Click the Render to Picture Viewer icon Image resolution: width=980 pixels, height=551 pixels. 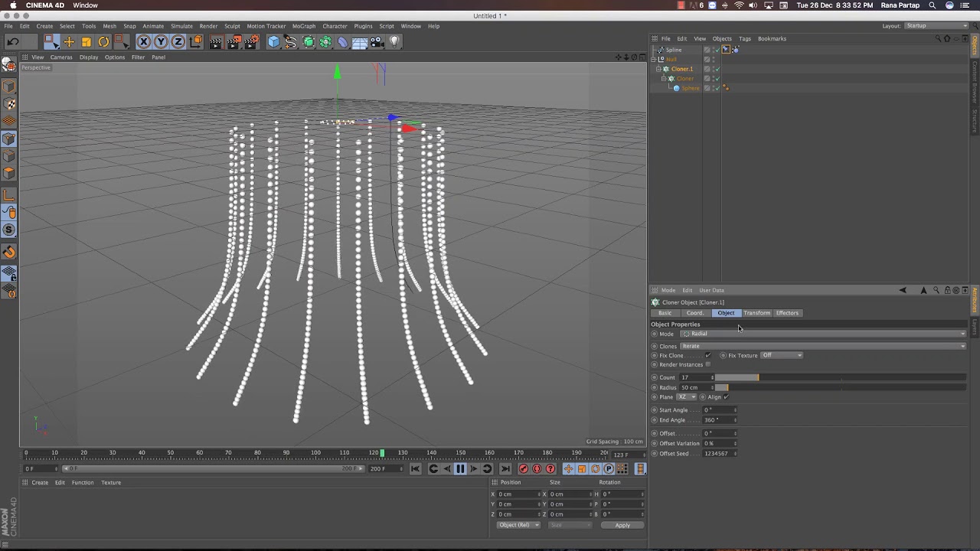(x=234, y=42)
